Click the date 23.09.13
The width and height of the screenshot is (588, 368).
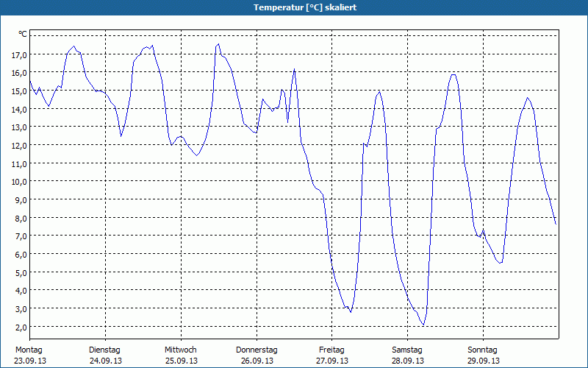[x=30, y=361]
